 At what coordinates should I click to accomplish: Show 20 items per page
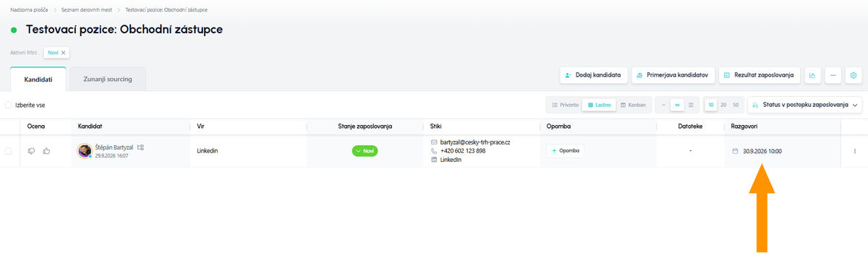click(x=723, y=105)
